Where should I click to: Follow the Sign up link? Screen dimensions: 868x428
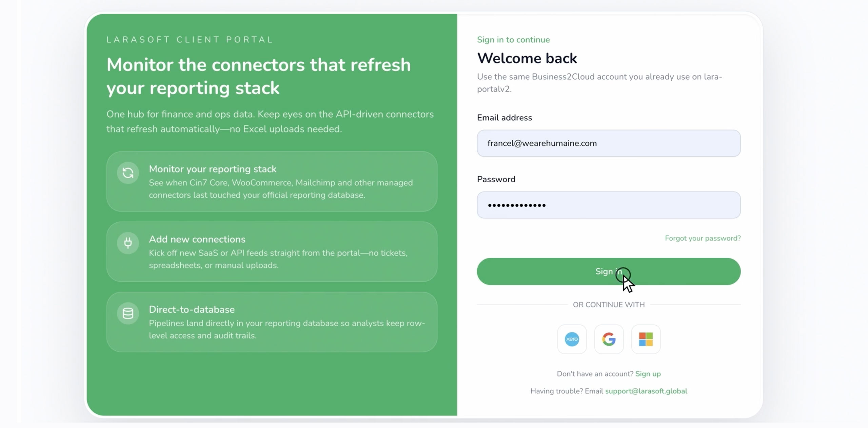tap(648, 374)
